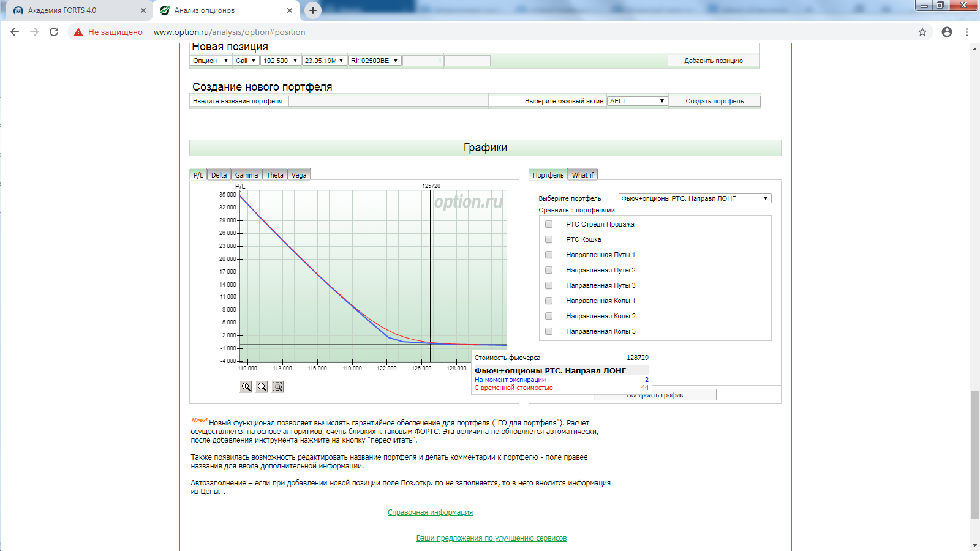Zoom in on the P/L chart
Image resolution: width=980 pixels, height=551 pixels.
point(246,386)
